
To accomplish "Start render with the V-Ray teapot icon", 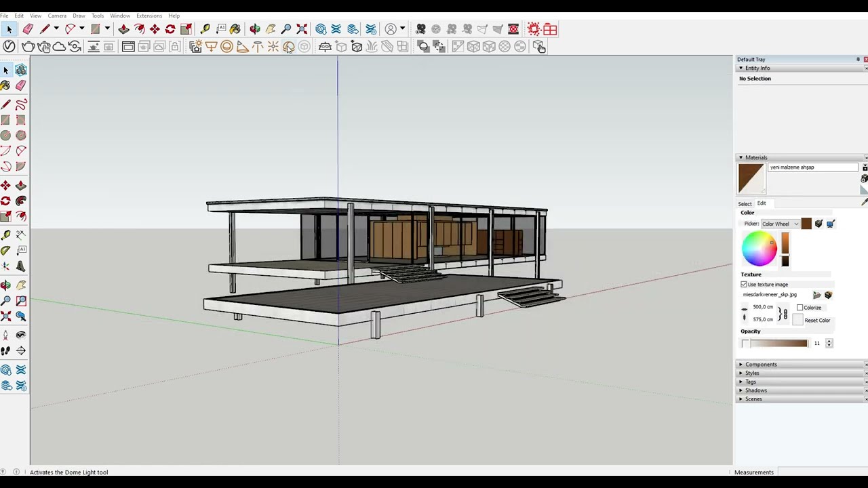I will [28, 46].
